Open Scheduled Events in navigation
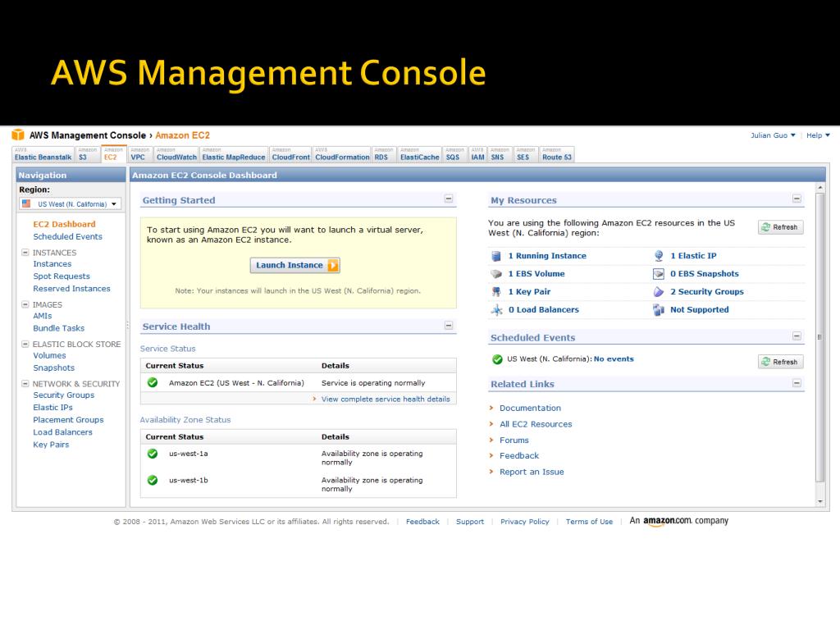 point(67,237)
